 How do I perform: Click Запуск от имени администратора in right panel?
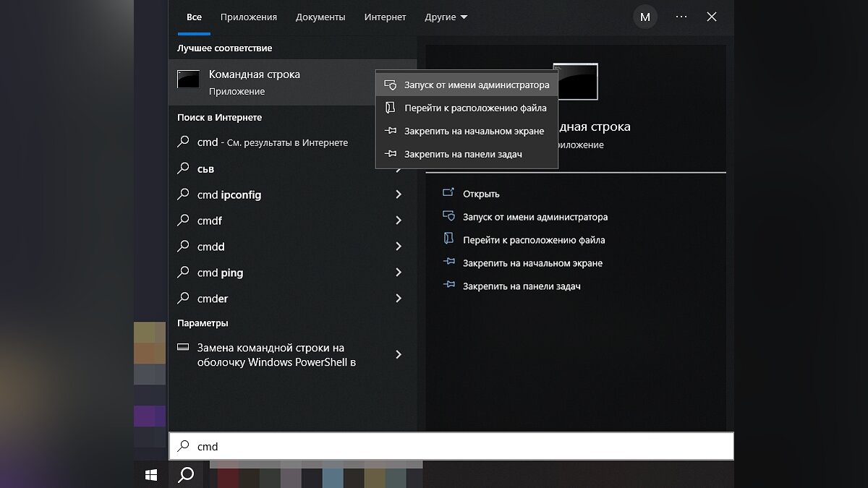pyautogui.click(x=535, y=217)
